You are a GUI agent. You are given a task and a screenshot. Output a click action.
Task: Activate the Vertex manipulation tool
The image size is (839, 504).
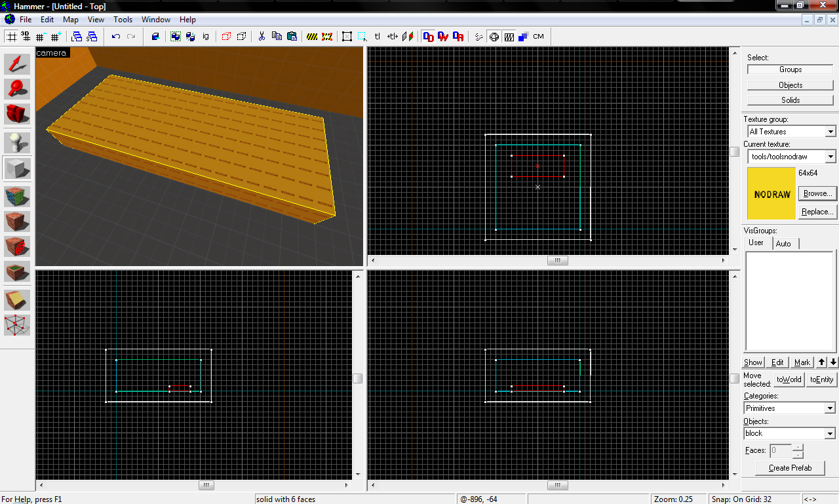pyautogui.click(x=17, y=325)
